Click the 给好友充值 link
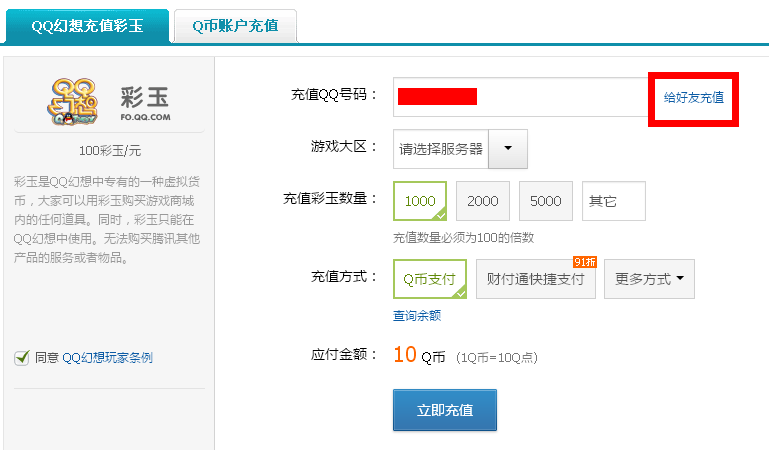The width and height of the screenshot is (769, 450). [693, 98]
